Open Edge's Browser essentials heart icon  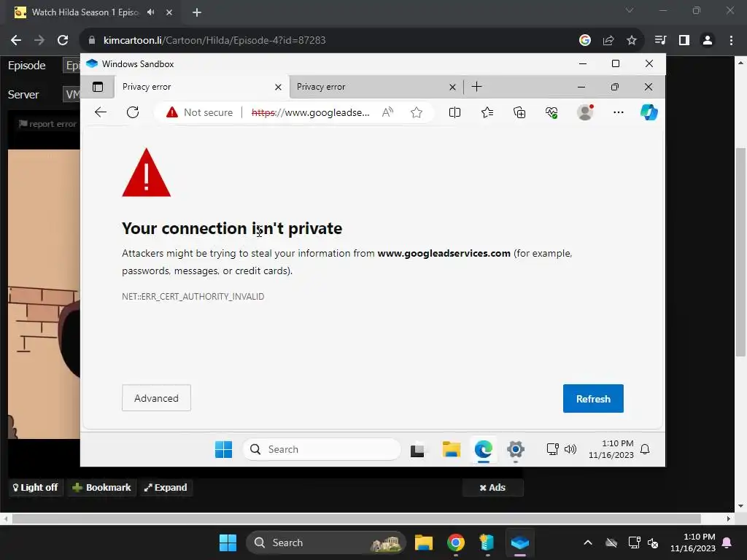[551, 112]
